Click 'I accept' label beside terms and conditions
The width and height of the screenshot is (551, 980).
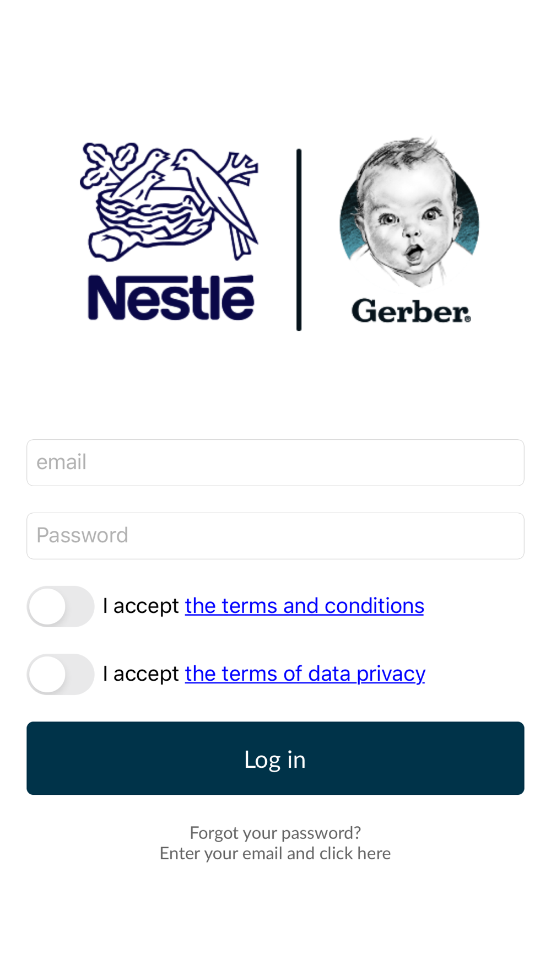[141, 606]
